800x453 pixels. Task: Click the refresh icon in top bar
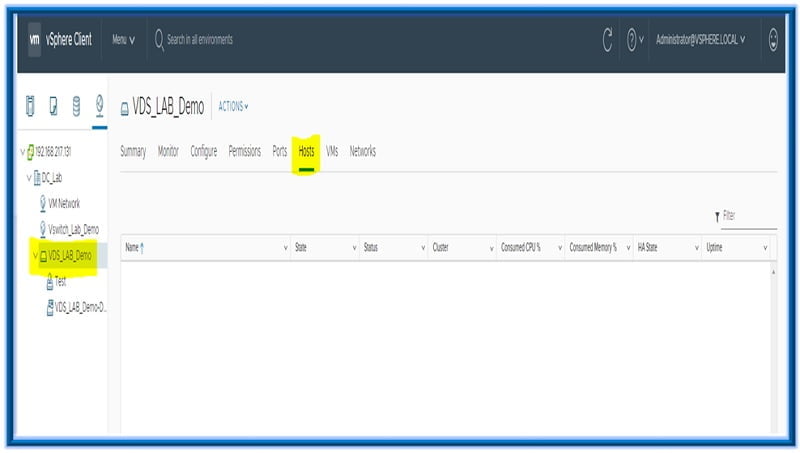click(607, 40)
